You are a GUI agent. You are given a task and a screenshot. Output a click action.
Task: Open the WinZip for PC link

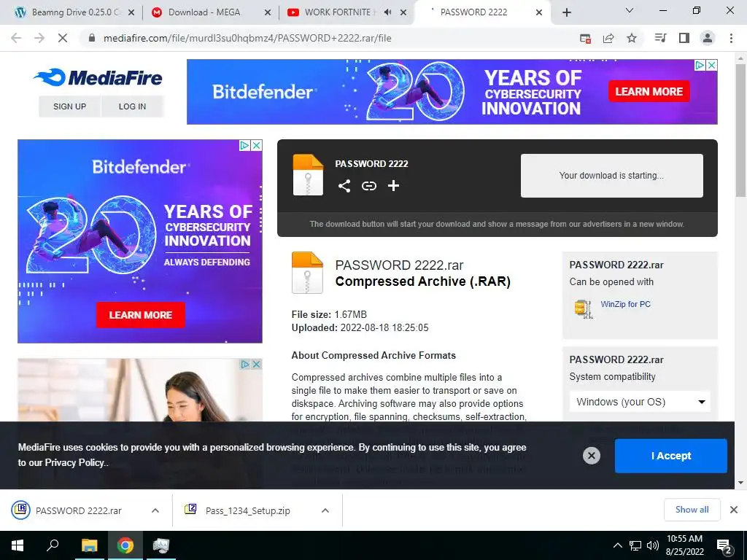[625, 304]
